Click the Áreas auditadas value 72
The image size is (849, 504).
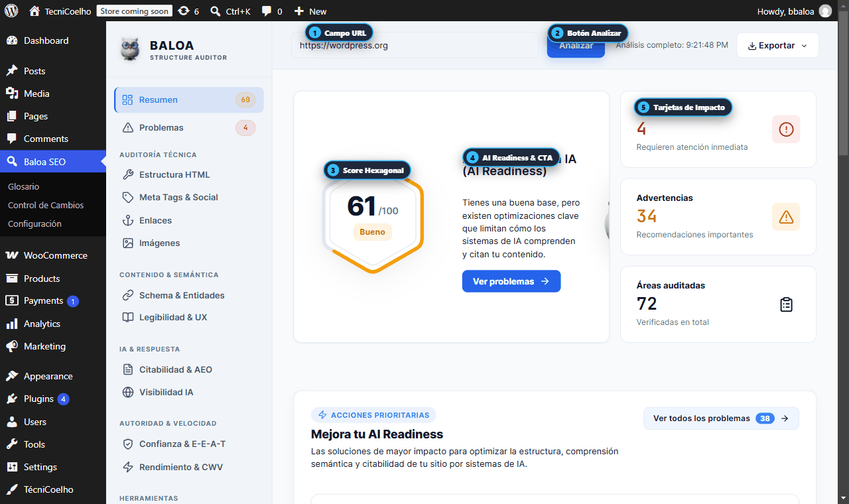click(647, 304)
